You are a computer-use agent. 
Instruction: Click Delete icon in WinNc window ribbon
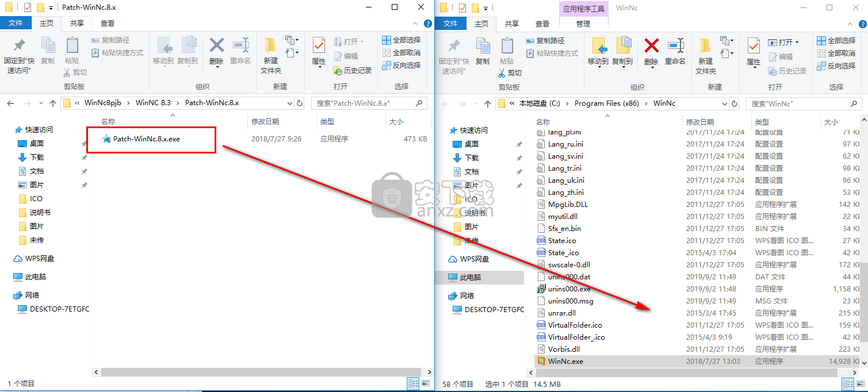[651, 45]
